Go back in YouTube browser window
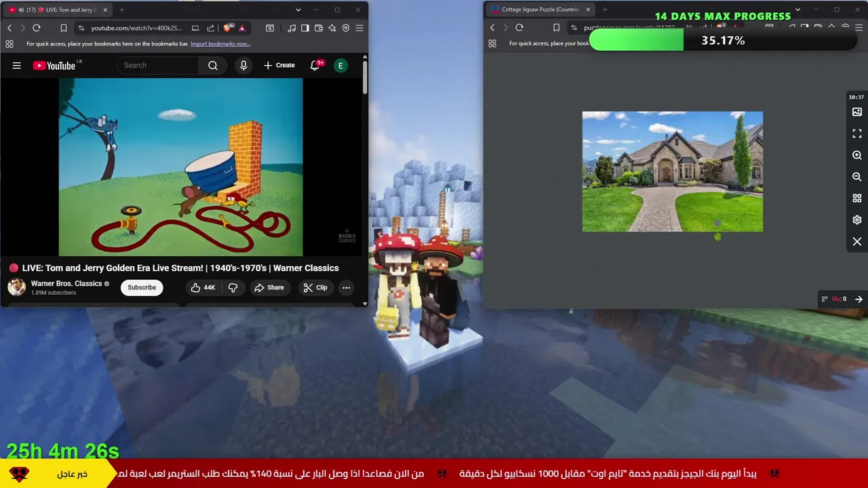The height and width of the screenshot is (488, 868). pos(9,28)
